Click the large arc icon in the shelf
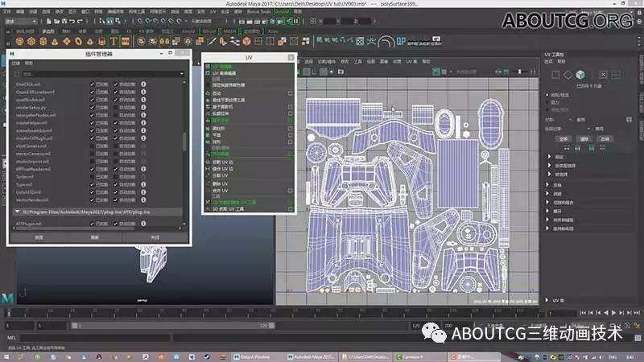Image resolution: width=644 pixels, height=362 pixels. pyautogui.click(x=386, y=41)
